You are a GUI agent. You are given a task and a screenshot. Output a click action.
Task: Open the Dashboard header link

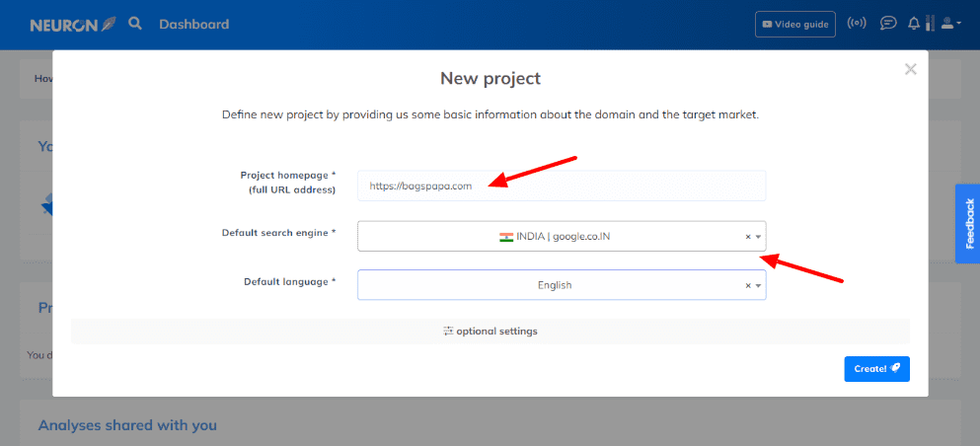(x=193, y=25)
